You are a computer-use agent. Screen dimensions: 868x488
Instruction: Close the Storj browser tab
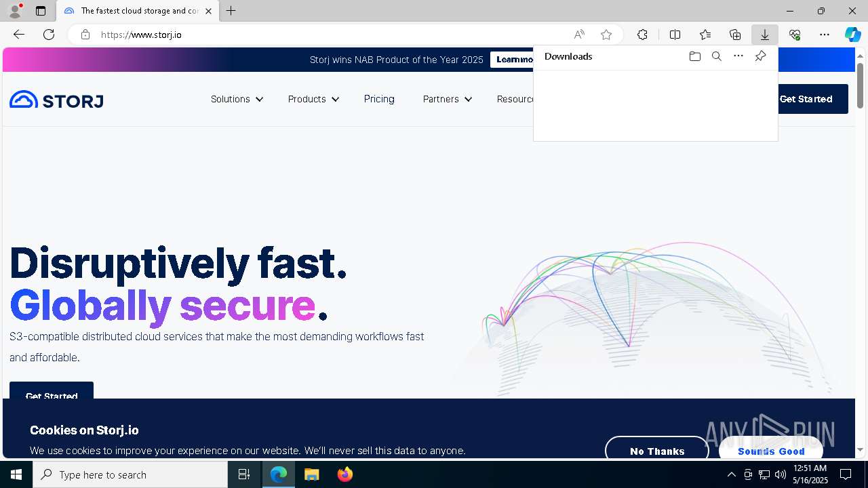(208, 11)
